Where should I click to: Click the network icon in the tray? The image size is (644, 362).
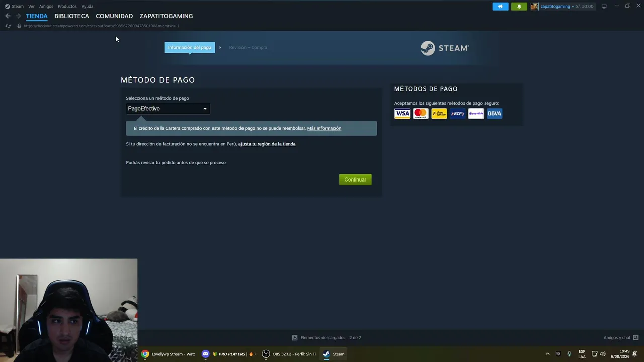[x=594, y=354]
